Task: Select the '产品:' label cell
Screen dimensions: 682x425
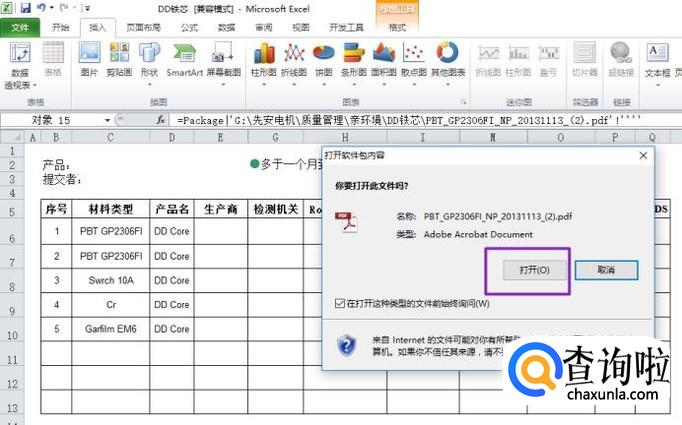Action: (x=57, y=165)
